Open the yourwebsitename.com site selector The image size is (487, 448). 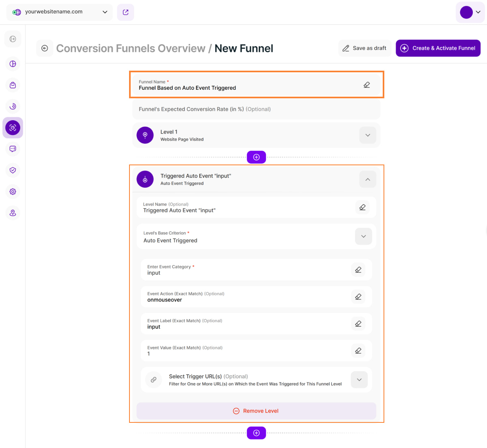pos(60,12)
